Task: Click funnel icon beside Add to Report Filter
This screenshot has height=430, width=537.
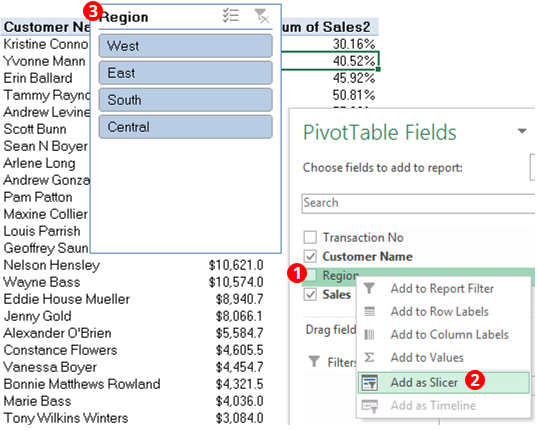Action: [x=369, y=288]
